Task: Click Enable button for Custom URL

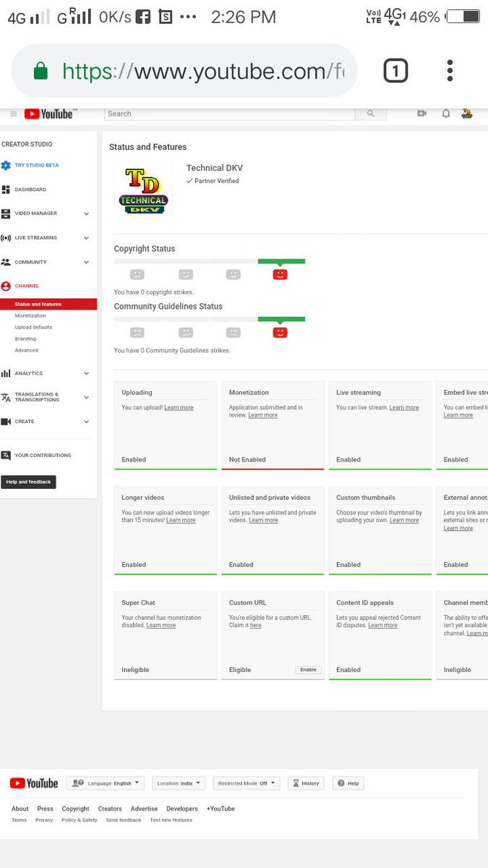Action: tap(309, 670)
